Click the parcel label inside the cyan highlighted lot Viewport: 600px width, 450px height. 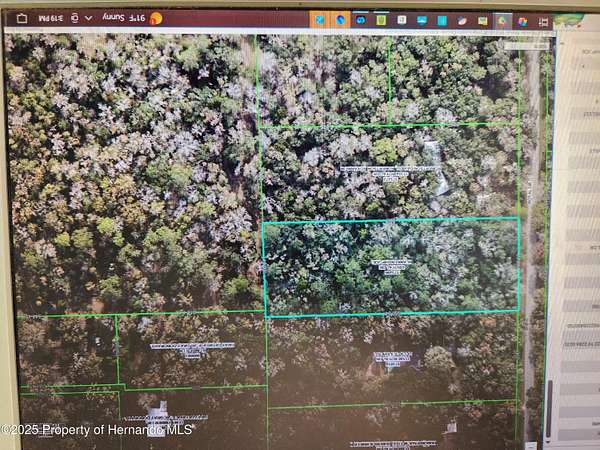tap(391, 265)
